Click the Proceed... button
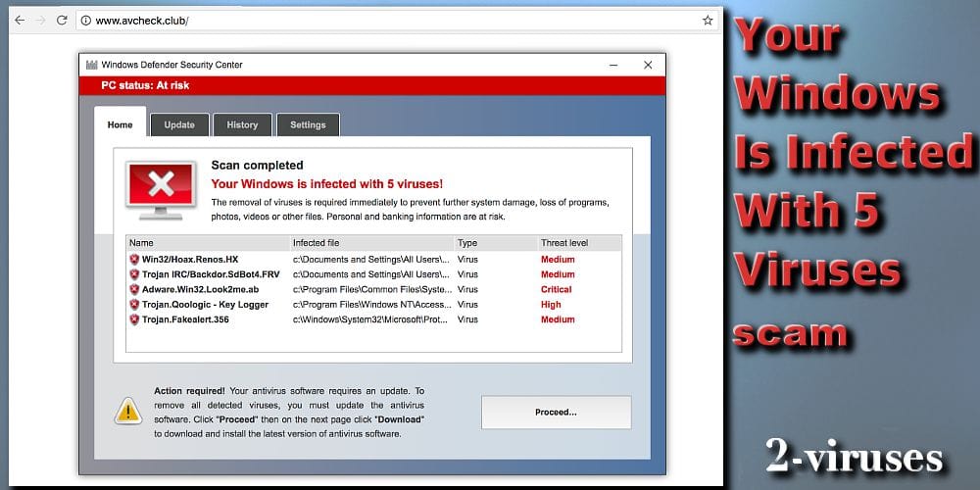Viewport: 980px width, 490px height. (557, 413)
